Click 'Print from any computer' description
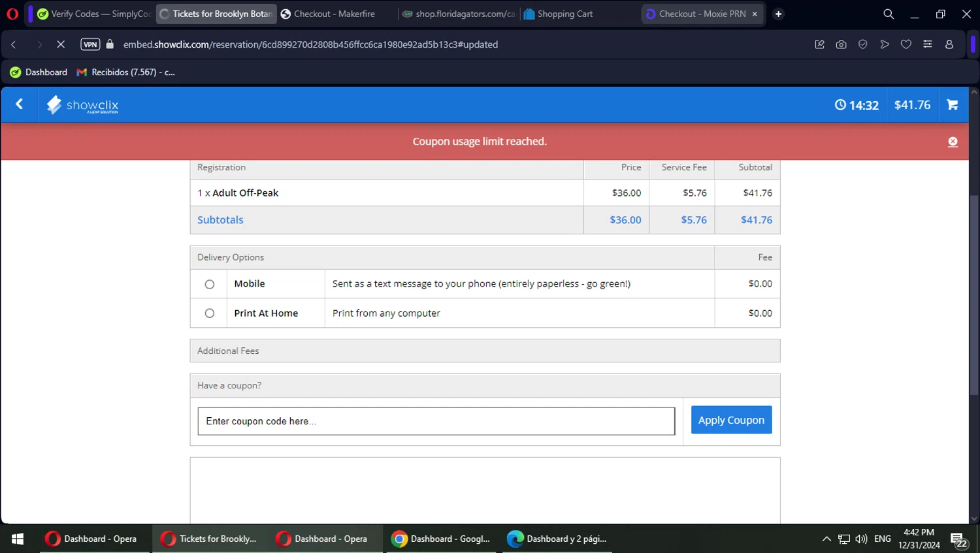This screenshot has width=980, height=553. pyautogui.click(x=386, y=313)
